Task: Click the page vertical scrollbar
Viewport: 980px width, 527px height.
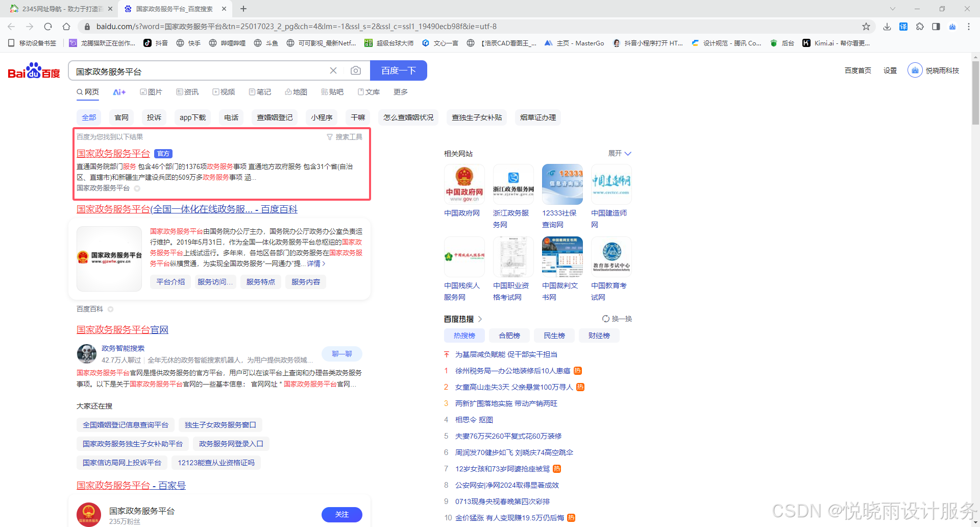Action: point(975,92)
